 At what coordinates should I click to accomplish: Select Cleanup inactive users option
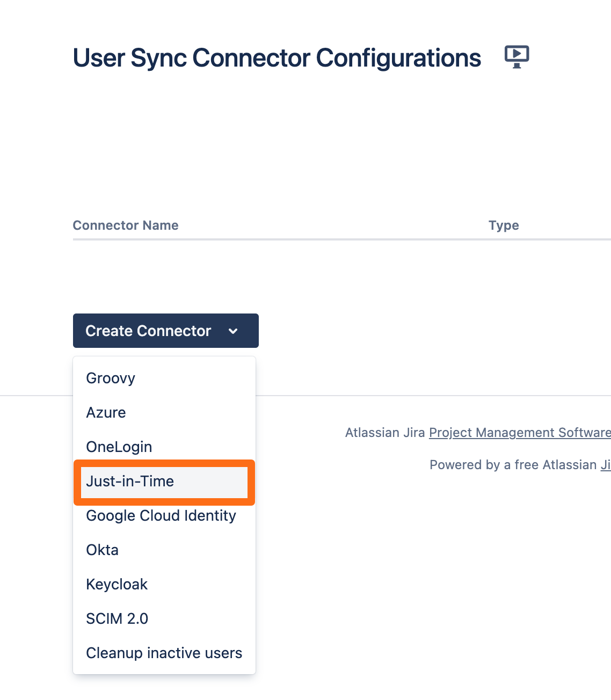pos(164,653)
